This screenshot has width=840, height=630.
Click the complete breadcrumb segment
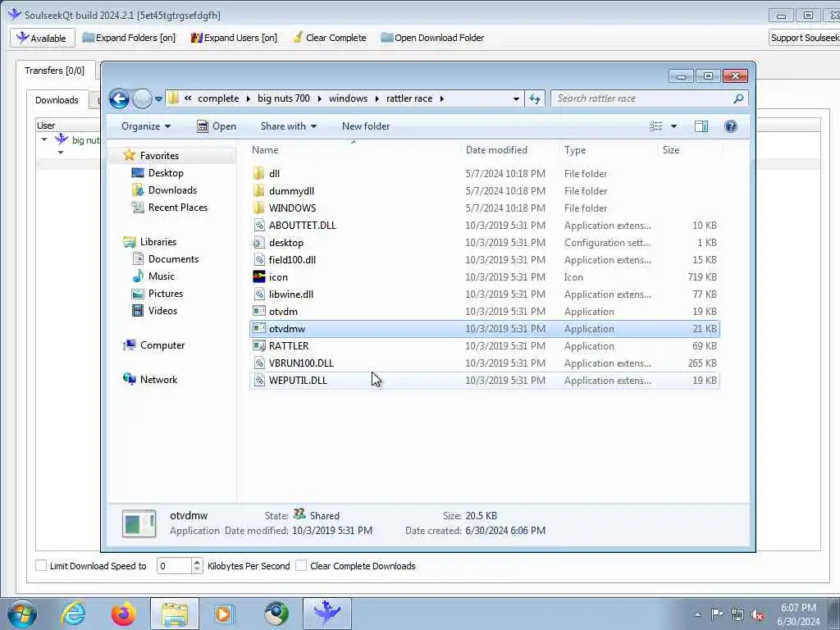pyautogui.click(x=218, y=98)
